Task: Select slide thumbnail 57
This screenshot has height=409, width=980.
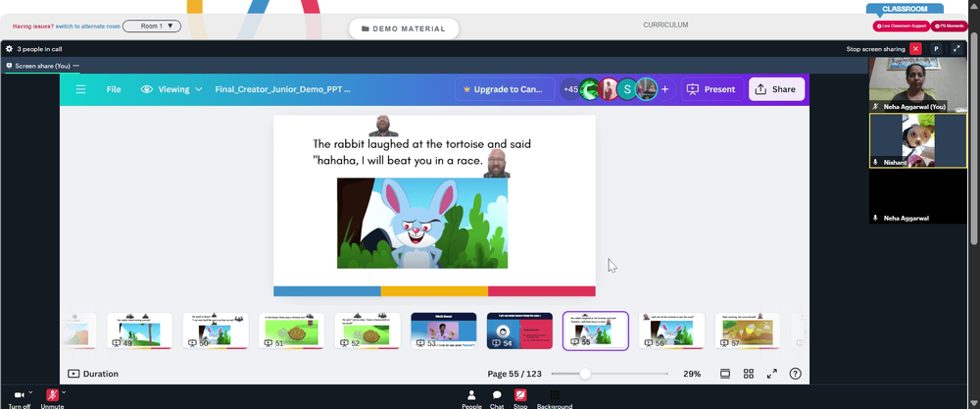Action: [748, 331]
